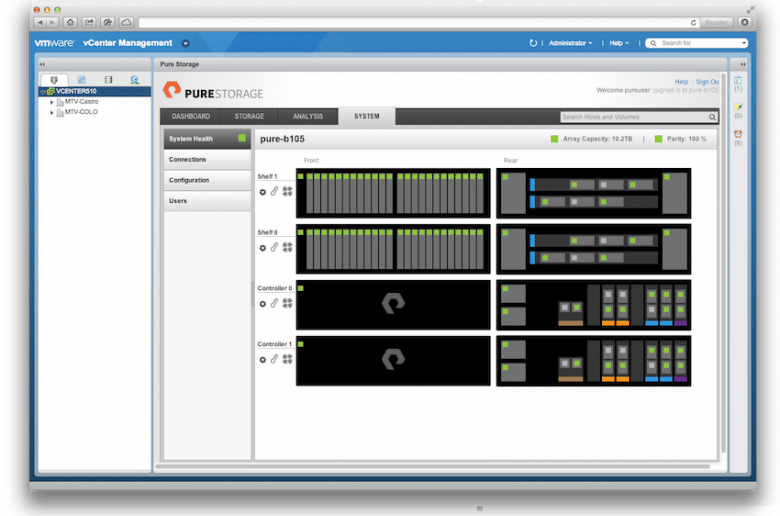Open the Users section
The image size is (780, 516).
pyautogui.click(x=207, y=201)
